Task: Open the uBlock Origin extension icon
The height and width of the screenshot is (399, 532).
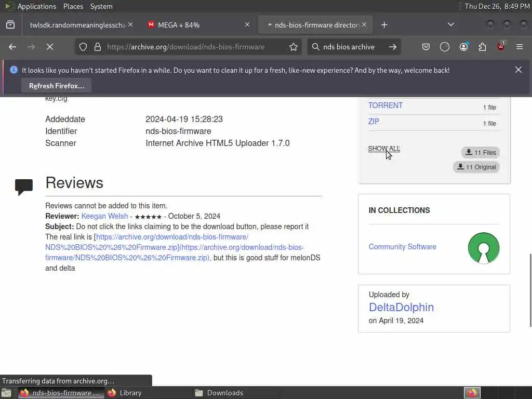Action: pyautogui.click(x=501, y=46)
